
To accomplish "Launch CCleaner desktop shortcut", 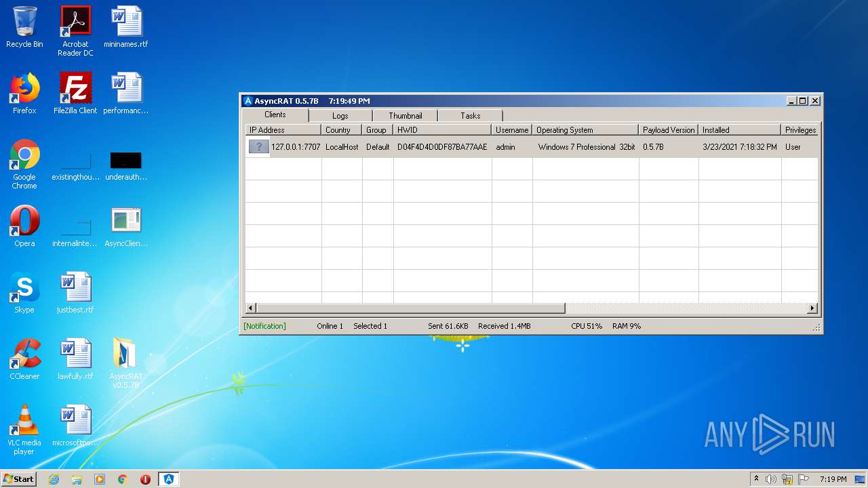I will coord(24,359).
